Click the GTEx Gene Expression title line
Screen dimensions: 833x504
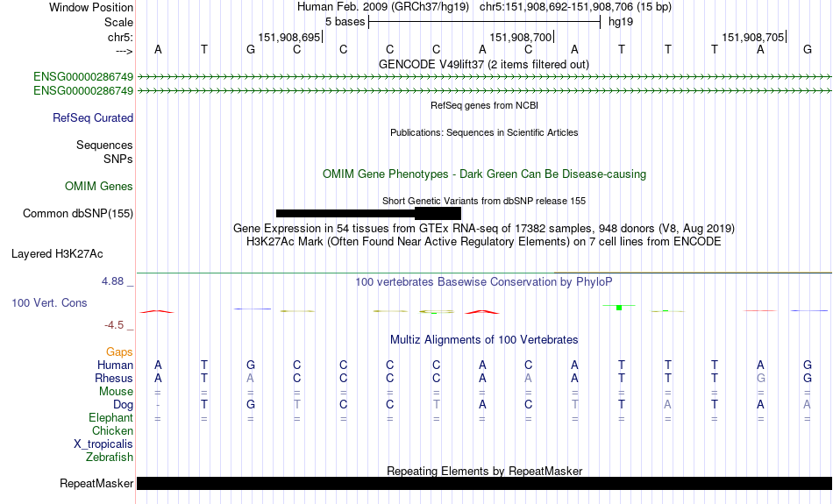pyautogui.click(x=484, y=229)
